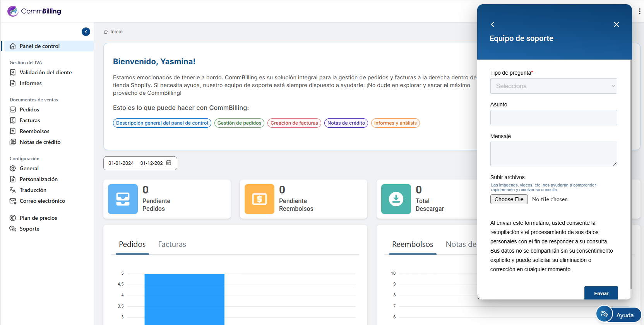Screen dimensions: 644x325
Task: Select the Reembolsos chart tab
Action: [413, 245]
